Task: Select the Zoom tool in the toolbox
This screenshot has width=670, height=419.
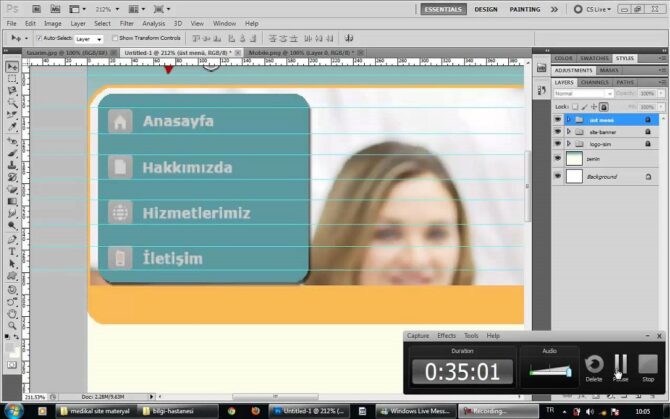Action: 12,325
